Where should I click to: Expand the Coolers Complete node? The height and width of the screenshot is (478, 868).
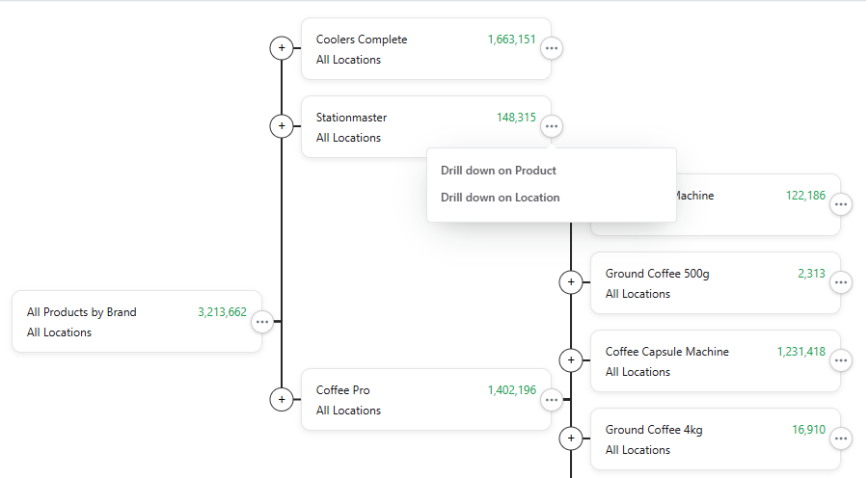(282, 48)
